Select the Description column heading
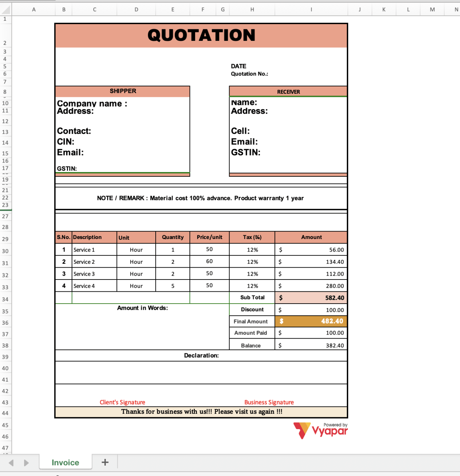The image size is (460, 476). 95,237
